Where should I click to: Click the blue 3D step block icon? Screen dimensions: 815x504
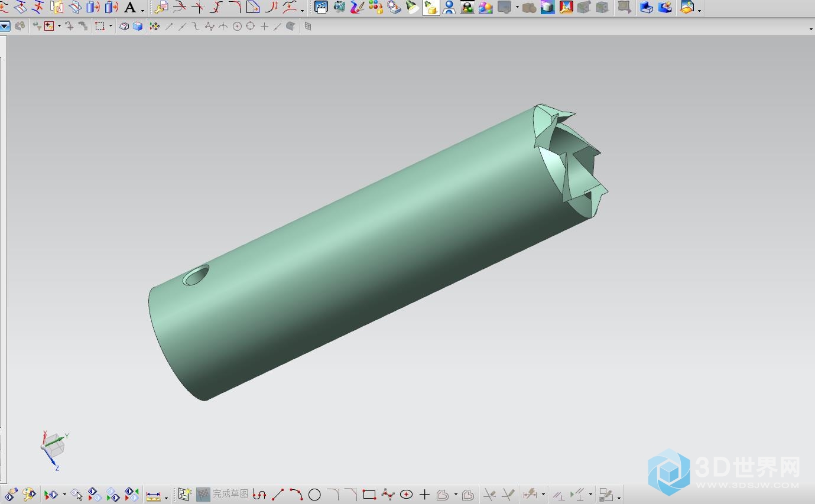tap(647, 8)
